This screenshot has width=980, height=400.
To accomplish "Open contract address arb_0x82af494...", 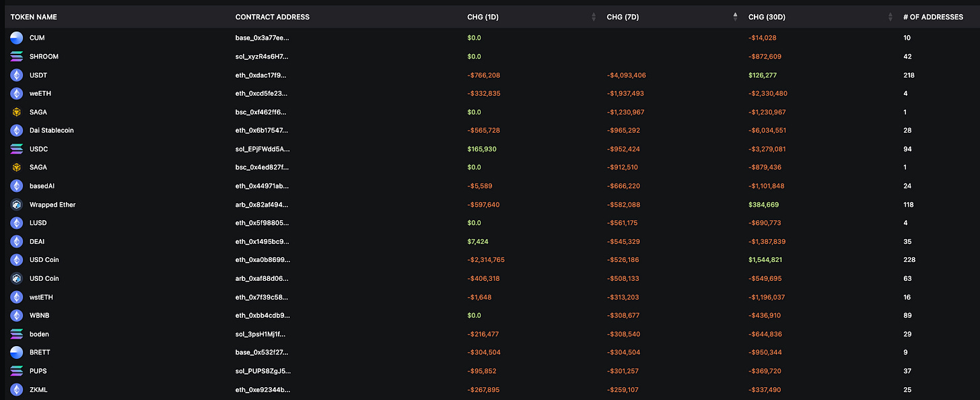I will tap(262, 205).
